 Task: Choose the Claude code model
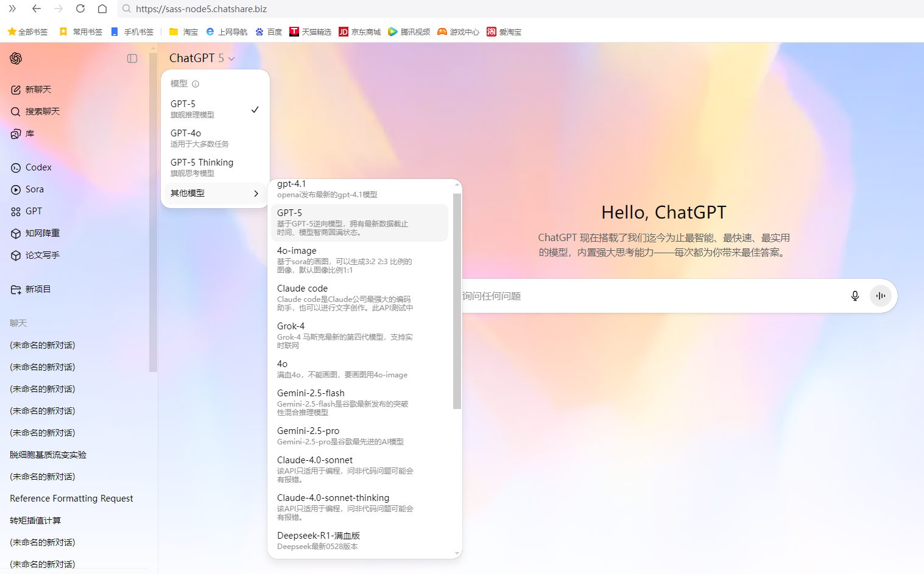359,298
